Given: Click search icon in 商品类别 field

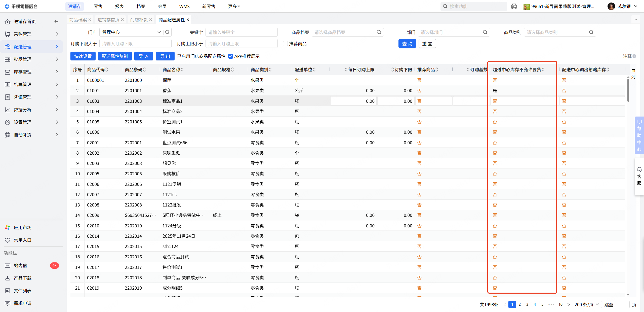Looking at the screenshot, I should 591,32.
